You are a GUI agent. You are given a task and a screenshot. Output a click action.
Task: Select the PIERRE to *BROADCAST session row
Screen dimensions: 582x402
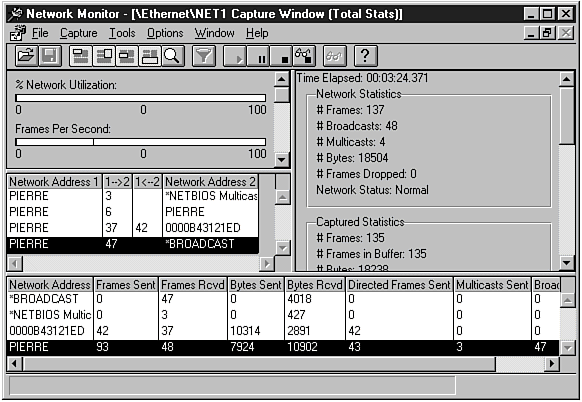(133, 244)
